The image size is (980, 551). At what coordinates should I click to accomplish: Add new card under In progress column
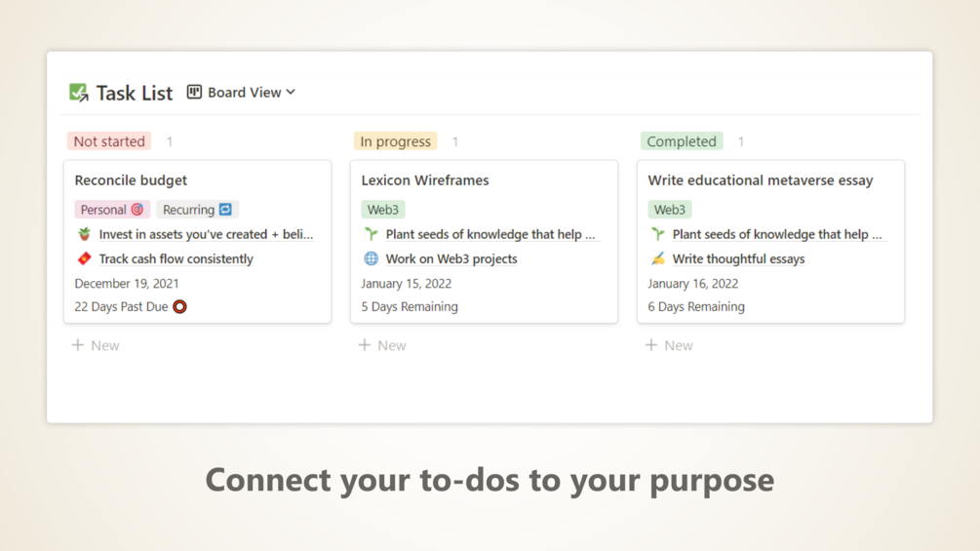point(382,345)
